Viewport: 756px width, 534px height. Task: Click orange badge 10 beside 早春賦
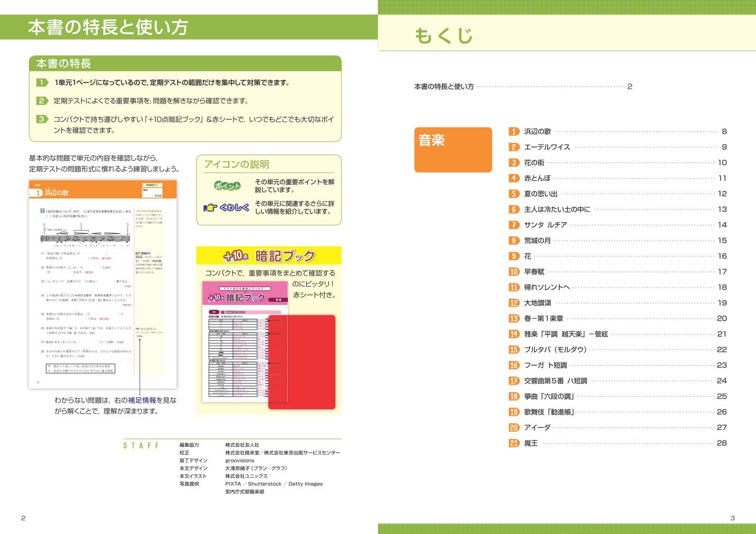tap(514, 272)
